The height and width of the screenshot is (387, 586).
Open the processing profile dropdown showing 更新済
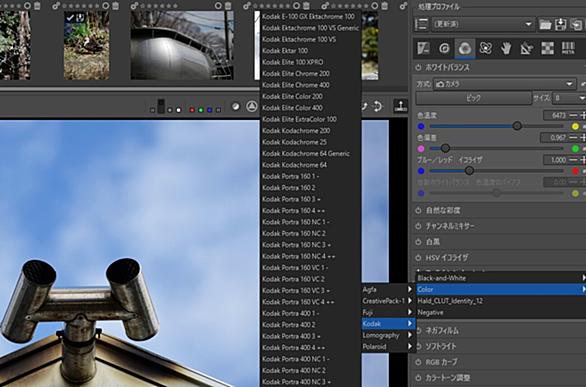click(x=483, y=24)
